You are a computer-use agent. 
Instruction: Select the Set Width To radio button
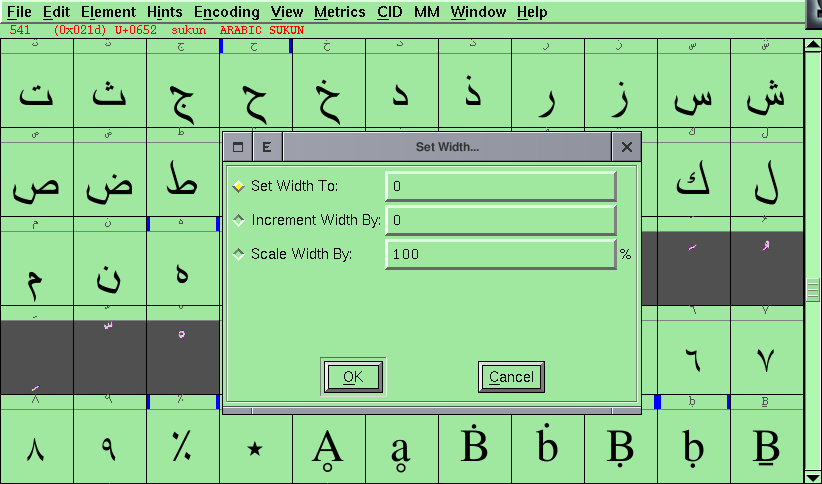tap(238, 186)
